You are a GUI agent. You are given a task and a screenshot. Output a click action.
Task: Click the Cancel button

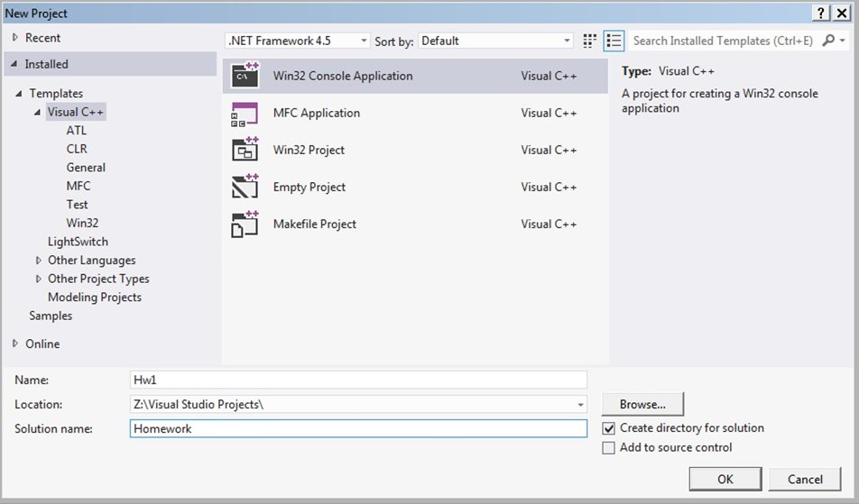click(805, 480)
